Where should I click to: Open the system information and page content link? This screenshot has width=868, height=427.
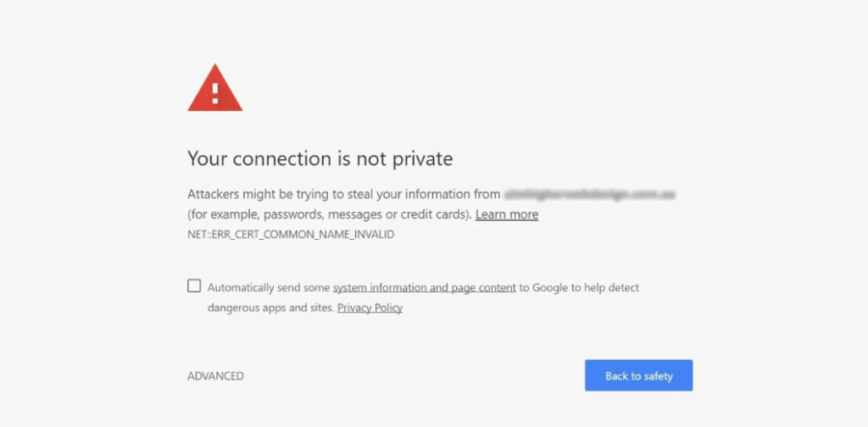coord(424,287)
